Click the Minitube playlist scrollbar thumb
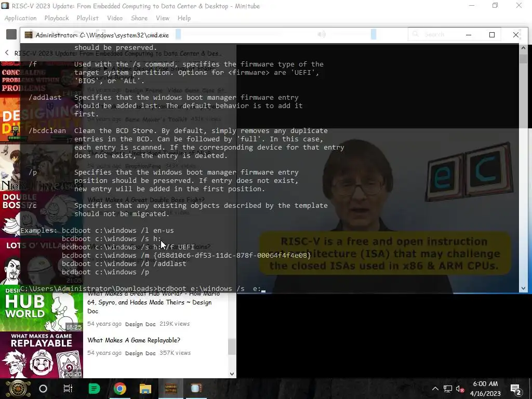This screenshot has width=532, height=399. 232,347
